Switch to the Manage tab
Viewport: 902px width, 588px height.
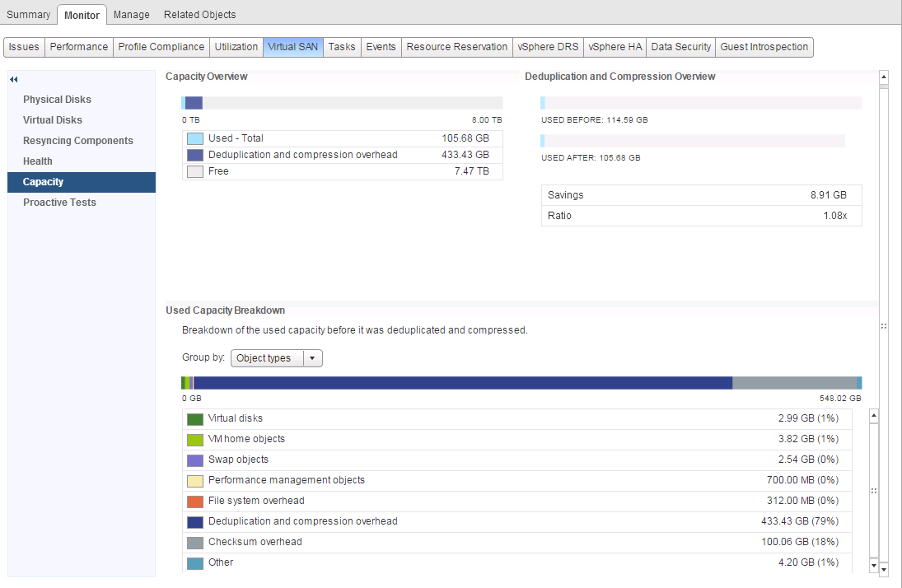131,14
